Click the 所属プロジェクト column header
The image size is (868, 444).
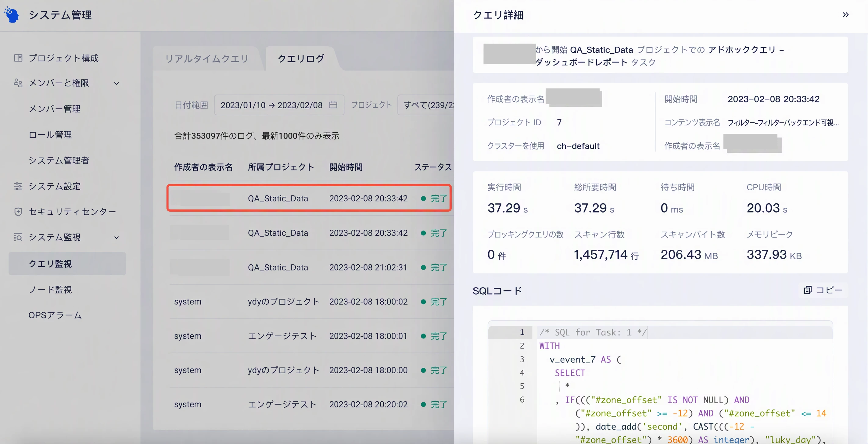281,167
